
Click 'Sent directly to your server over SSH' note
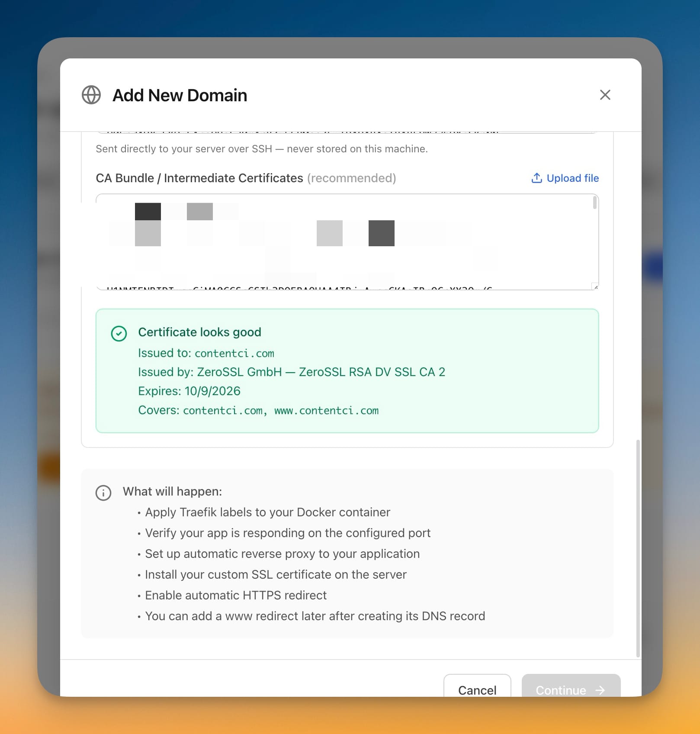tap(262, 149)
